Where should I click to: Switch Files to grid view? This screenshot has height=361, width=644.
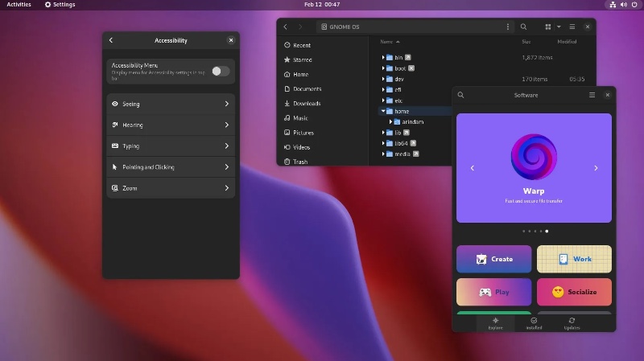tap(547, 27)
